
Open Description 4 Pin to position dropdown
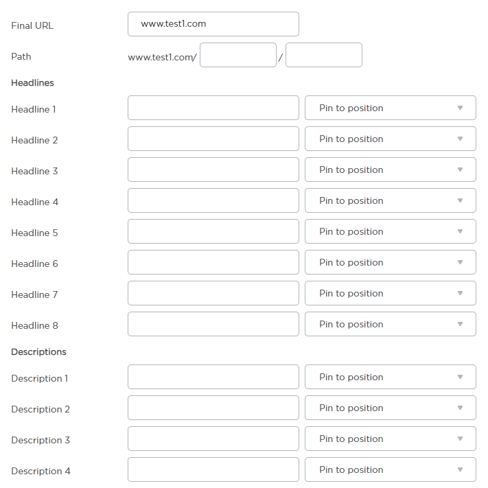(x=390, y=469)
